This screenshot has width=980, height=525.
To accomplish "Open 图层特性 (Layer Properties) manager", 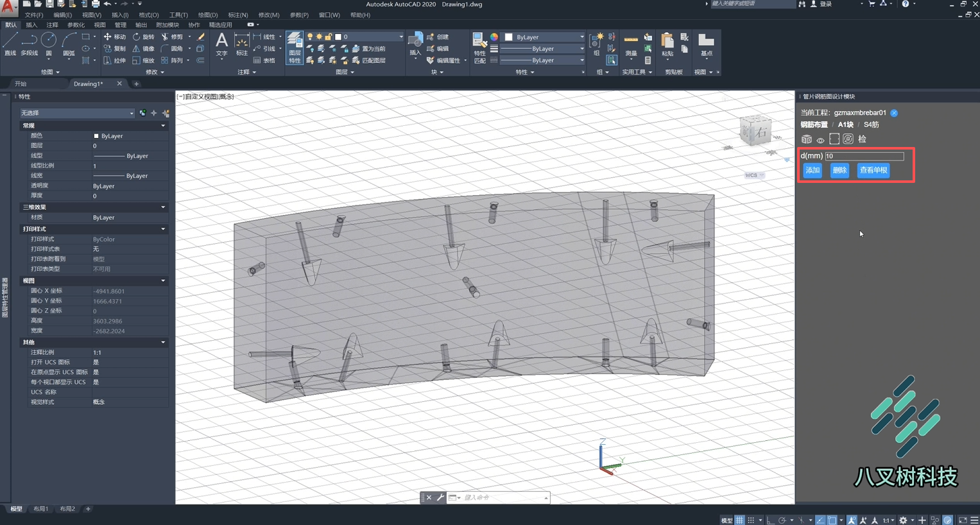I will 295,47.
